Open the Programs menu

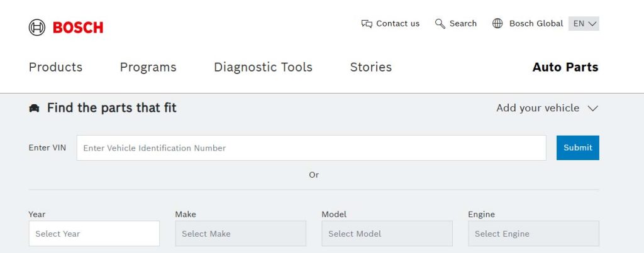tap(148, 67)
